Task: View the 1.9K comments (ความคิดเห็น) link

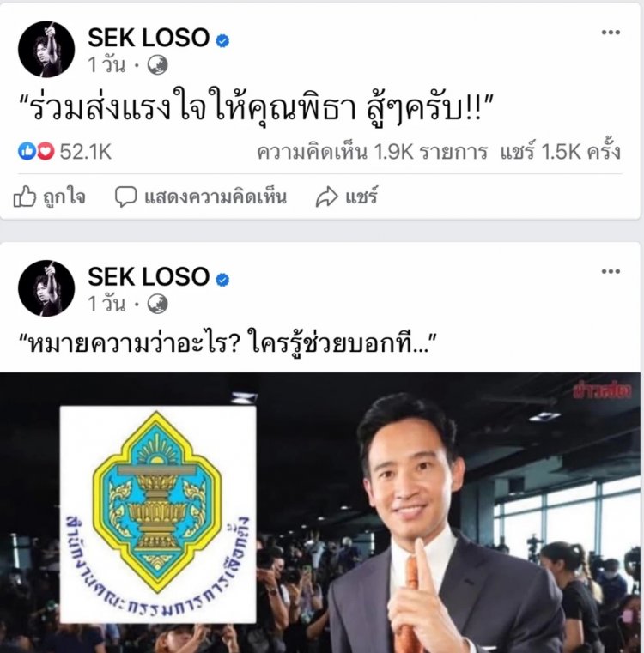Action: 372,152
